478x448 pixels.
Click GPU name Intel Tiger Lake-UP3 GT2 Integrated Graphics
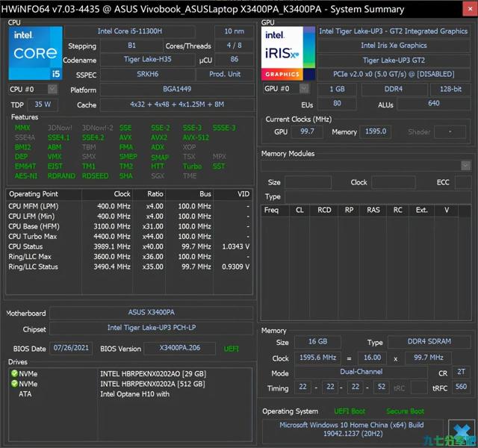click(394, 31)
